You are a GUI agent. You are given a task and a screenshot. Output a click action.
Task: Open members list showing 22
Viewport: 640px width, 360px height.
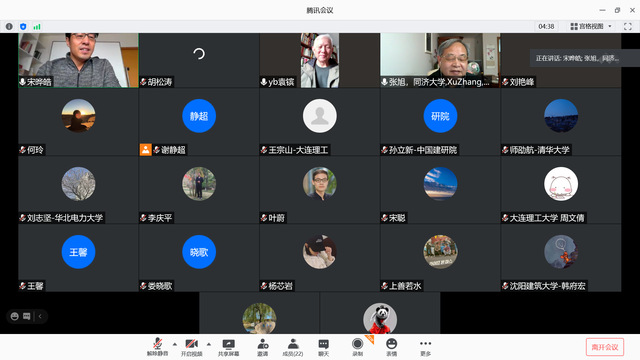click(293, 347)
